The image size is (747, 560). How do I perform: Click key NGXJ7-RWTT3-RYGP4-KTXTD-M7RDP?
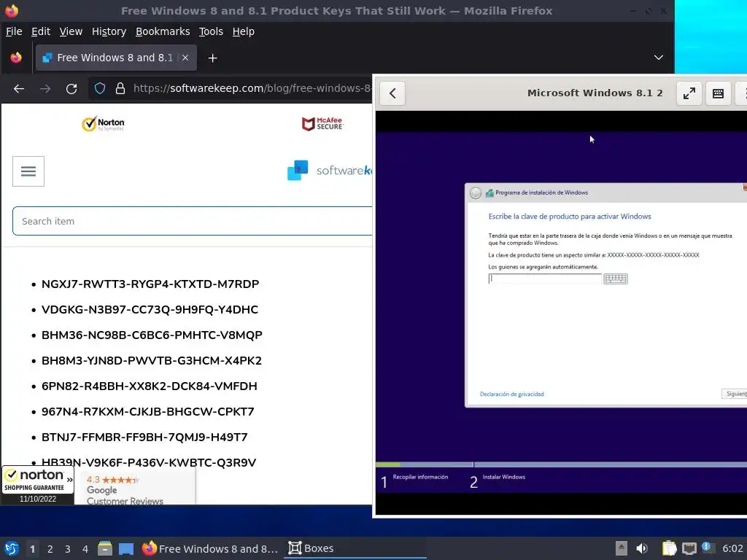click(x=150, y=284)
